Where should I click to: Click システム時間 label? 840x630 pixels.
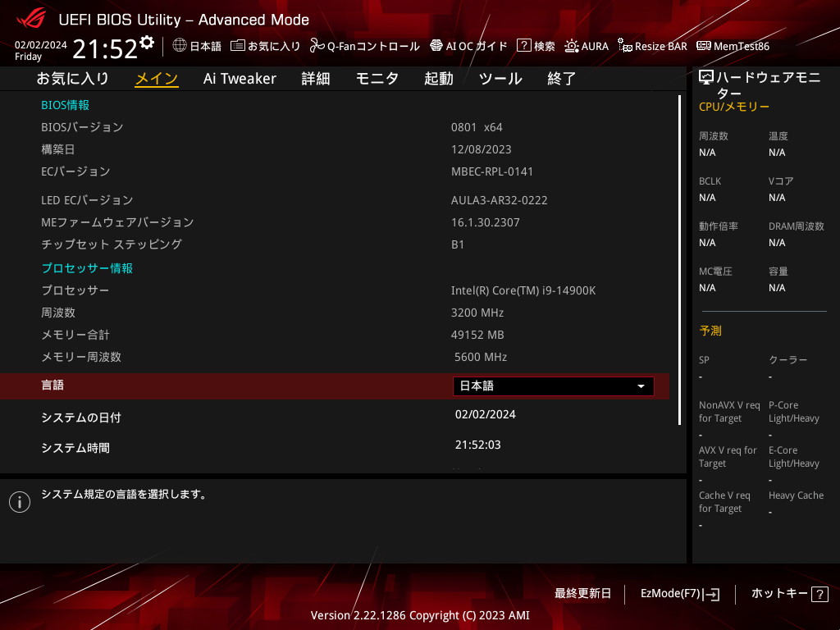point(75,448)
